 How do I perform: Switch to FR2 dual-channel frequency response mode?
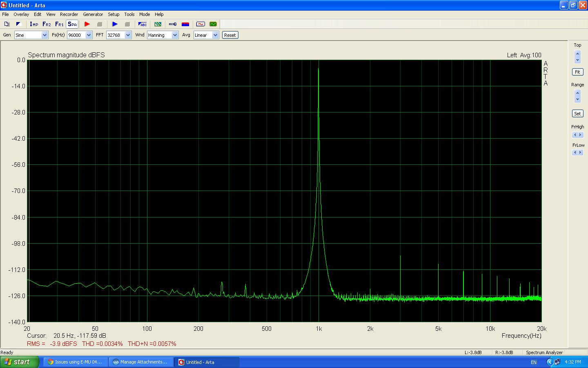47,24
